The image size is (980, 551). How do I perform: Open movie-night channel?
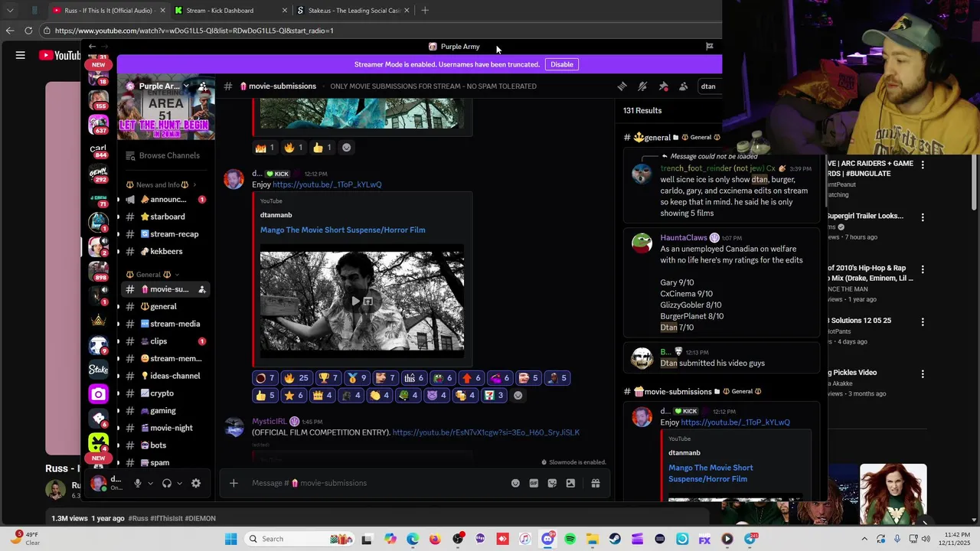tap(166, 428)
